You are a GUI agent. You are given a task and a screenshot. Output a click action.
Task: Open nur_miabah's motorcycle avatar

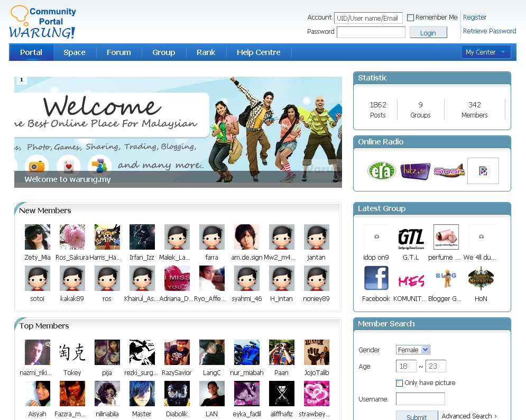pos(247,352)
